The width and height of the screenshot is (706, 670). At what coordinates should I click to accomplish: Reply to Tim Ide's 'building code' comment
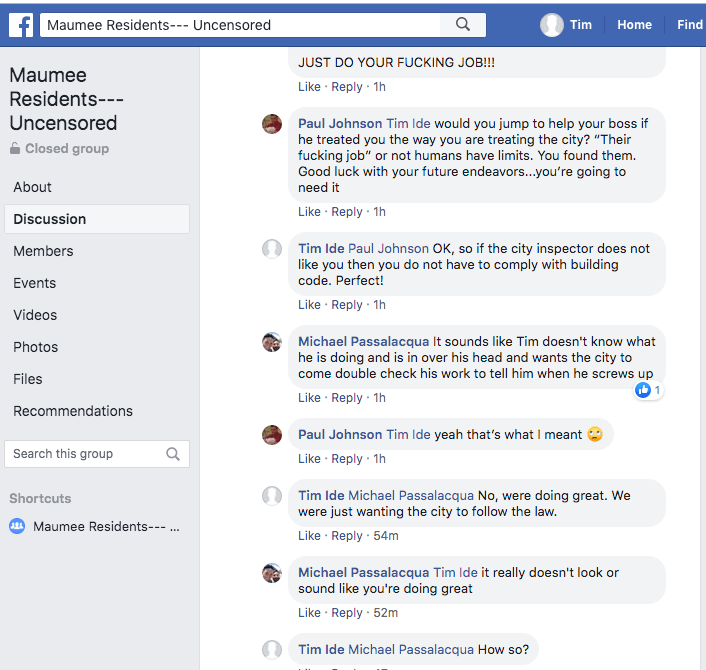pos(347,305)
